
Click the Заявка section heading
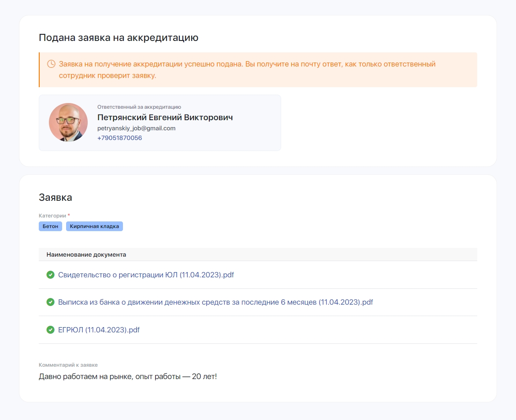pyautogui.click(x=56, y=197)
